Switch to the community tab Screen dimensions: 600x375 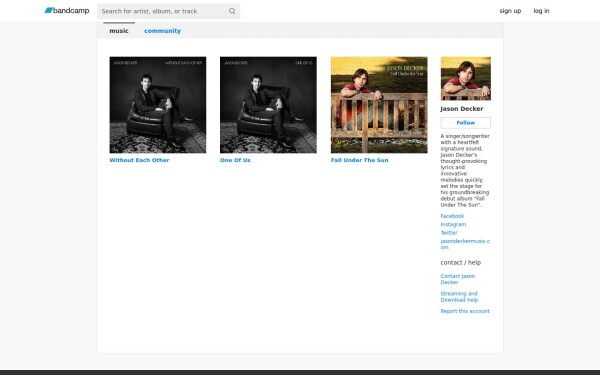[162, 31]
